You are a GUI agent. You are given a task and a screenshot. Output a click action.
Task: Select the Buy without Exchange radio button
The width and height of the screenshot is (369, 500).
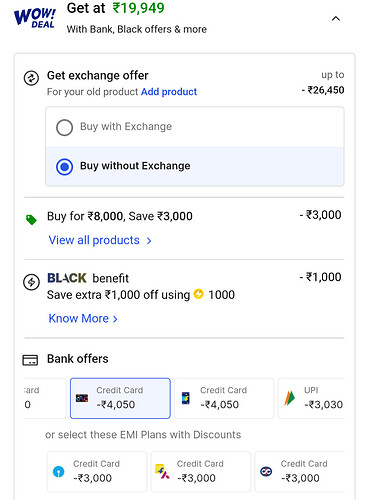pos(65,167)
